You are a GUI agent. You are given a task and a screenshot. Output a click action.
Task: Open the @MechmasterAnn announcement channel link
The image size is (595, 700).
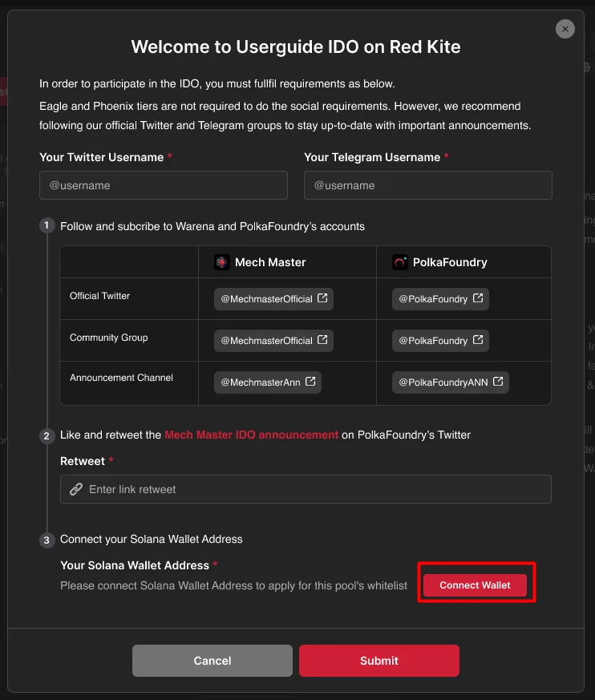[268, 382]
